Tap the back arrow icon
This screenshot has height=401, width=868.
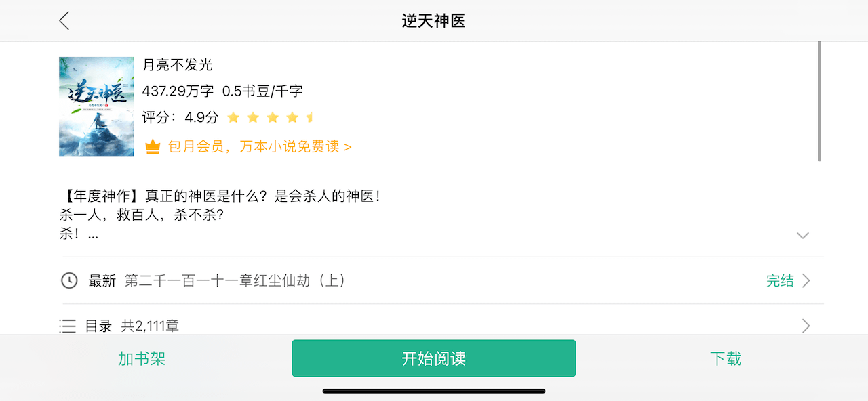pyautogui.click(x=64, y=21)
